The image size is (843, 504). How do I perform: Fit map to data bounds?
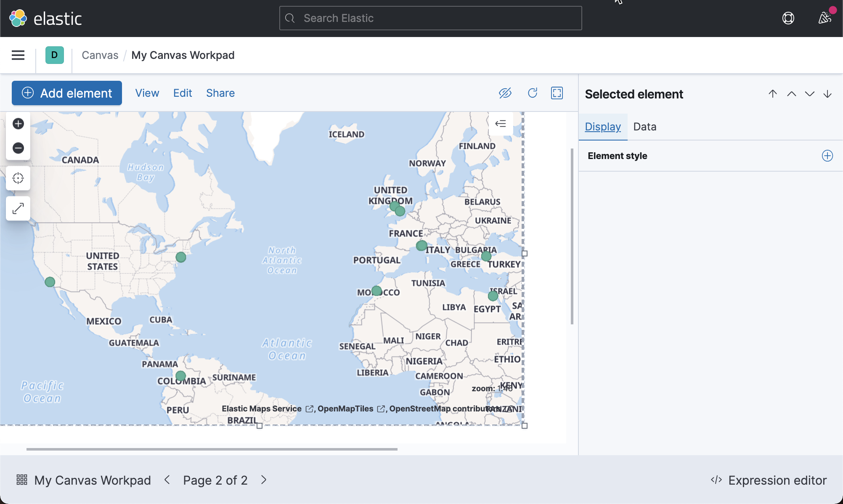18,178
